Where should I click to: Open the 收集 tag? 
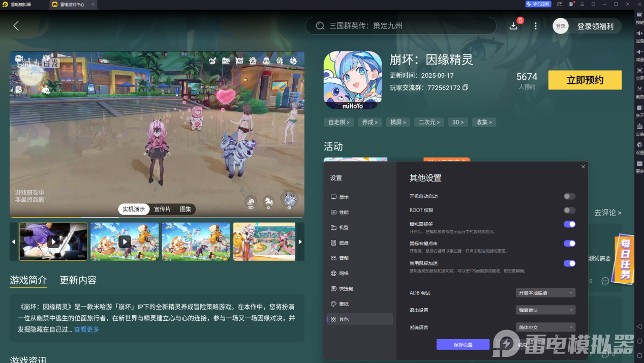484,122
